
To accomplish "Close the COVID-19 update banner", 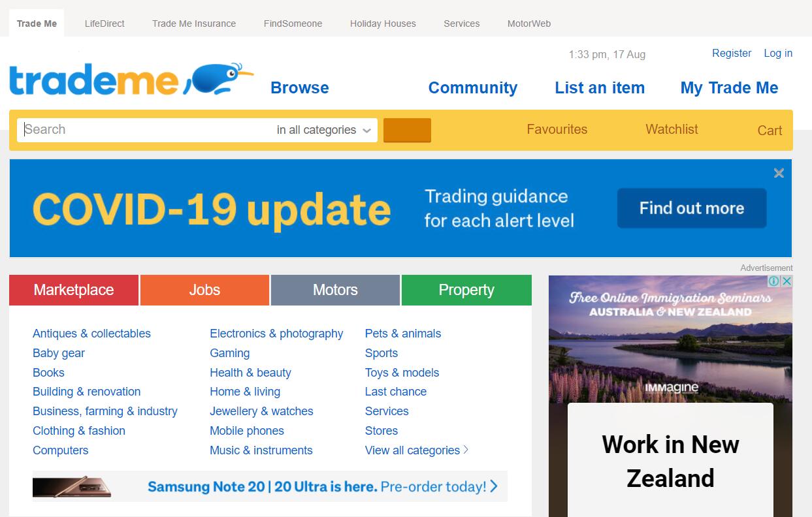I will [x=779, y=173].
